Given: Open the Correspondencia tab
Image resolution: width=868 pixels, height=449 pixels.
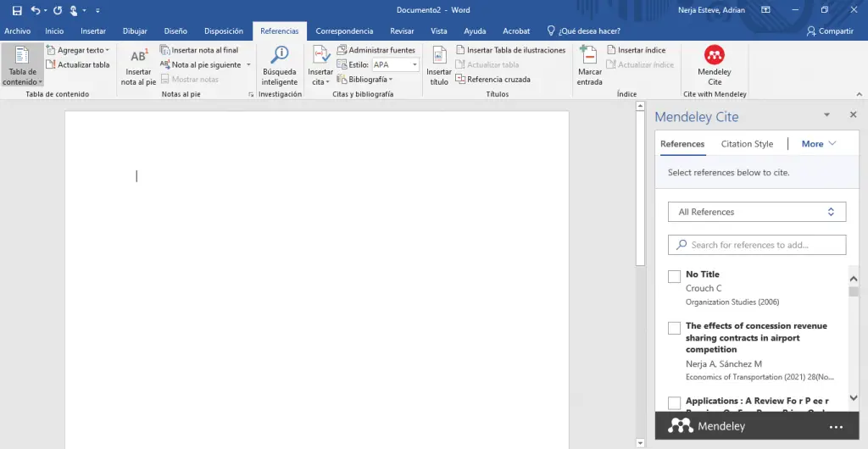Looking at the screenshot, I should (x=344, y=31).
